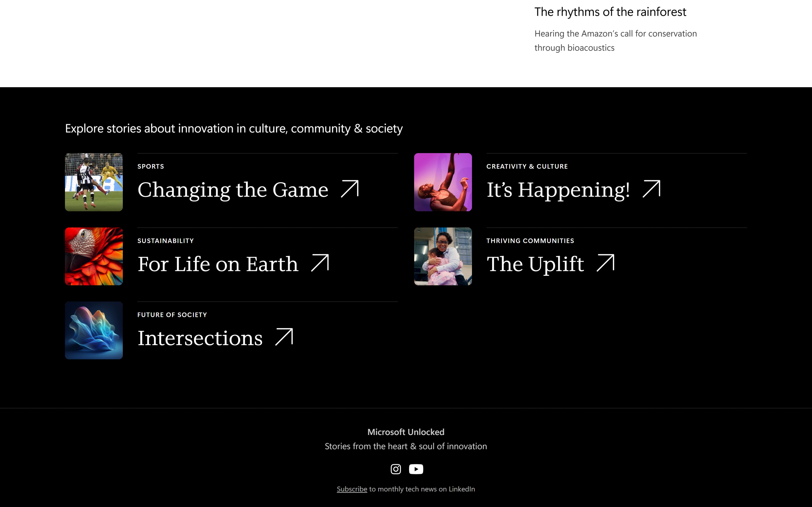Click the arrow icon beside Intersections
The image size is (812, 507).
click(x=284, y=337)
